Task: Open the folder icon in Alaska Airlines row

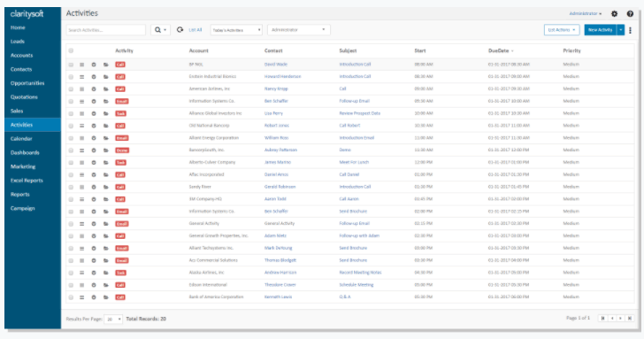Action: pos(106,273)
